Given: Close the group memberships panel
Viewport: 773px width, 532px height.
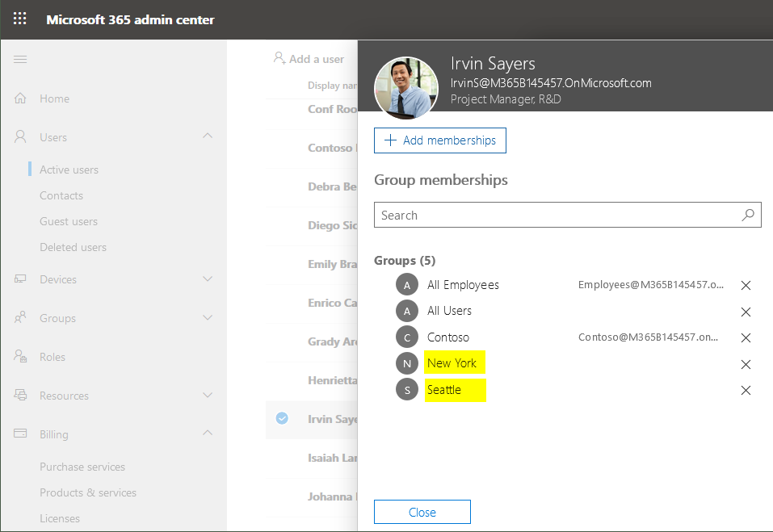Looking at the screenshot, I should click(422, 512).
